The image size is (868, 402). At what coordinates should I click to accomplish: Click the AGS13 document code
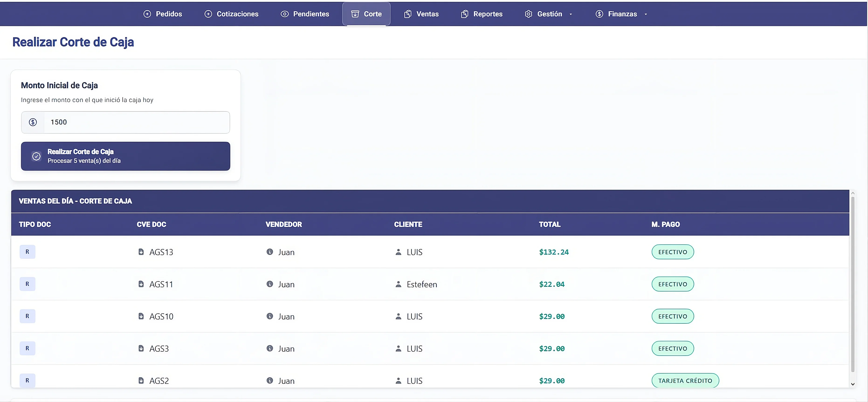[x=161, y=252]
